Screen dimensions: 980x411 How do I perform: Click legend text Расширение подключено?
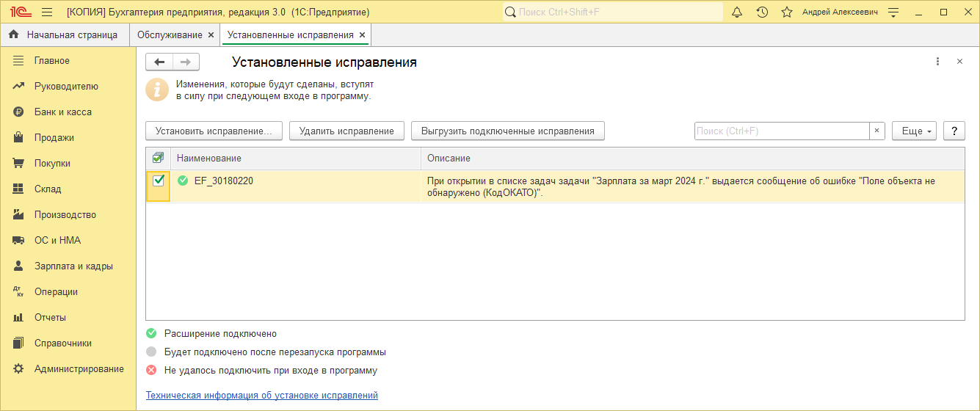click(220, 333)
